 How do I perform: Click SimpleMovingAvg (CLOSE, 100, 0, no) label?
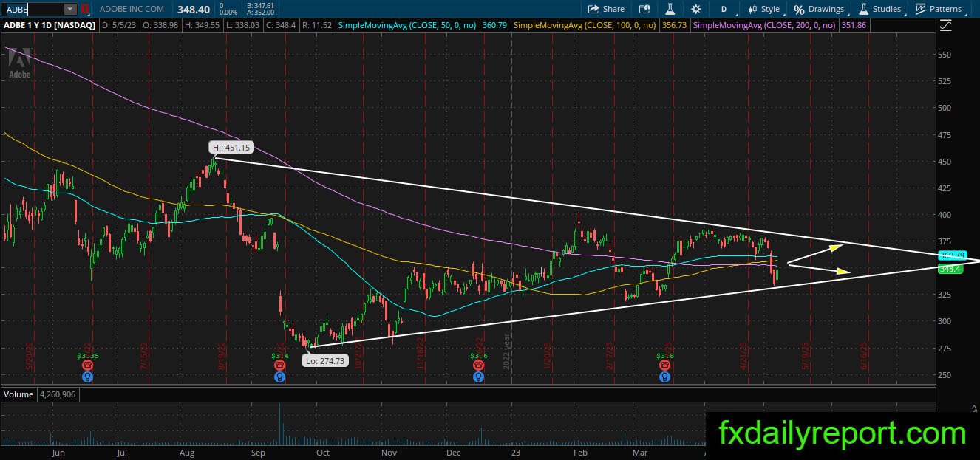tap(585, 25)
